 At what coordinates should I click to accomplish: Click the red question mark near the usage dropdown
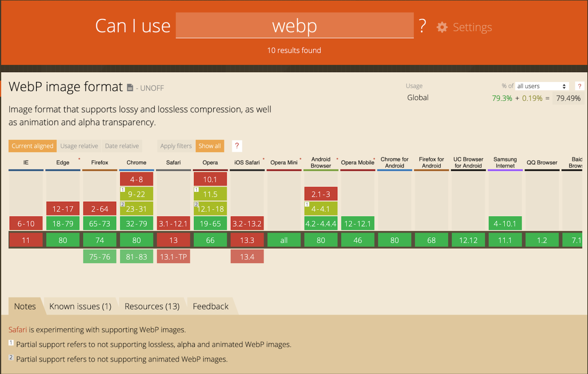coord(580,86)
